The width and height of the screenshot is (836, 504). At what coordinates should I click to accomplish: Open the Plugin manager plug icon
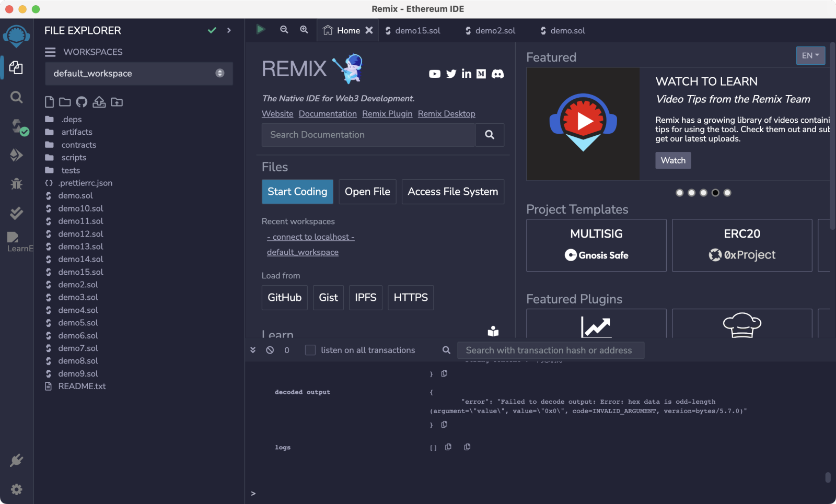[16, 460]
